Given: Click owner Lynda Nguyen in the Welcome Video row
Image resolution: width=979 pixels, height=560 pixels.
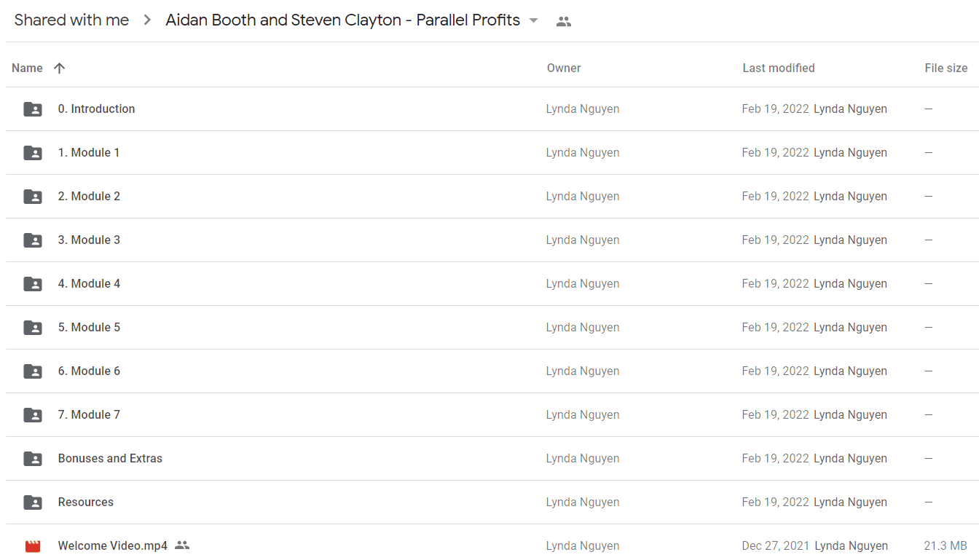Looking at the screenshot, I should tap(583, 545).
